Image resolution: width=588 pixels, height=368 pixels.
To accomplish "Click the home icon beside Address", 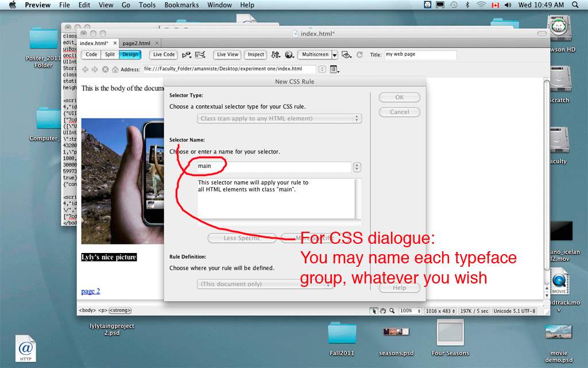I will pos(115,70).
